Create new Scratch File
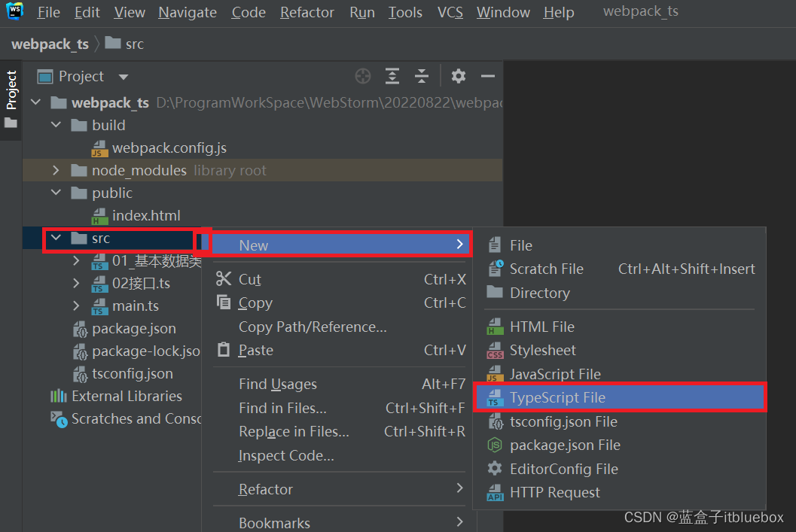The width and height of the screenshot is (796, 532). click(x=619, y=269)
